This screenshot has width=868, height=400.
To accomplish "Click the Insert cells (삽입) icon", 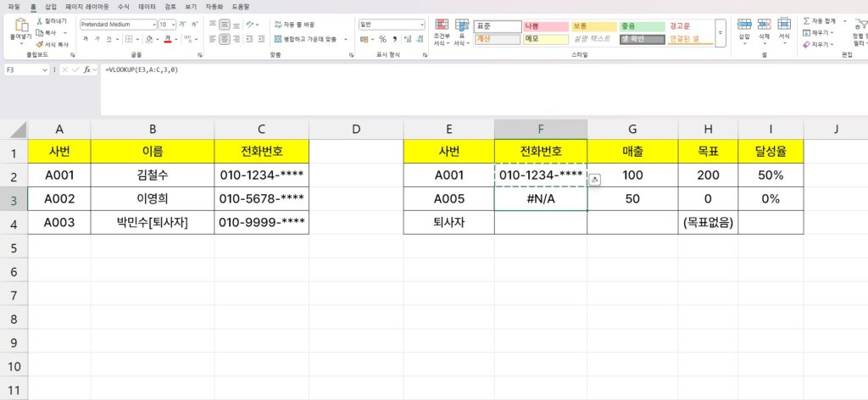I will pyautogui.click(x=744, y=25).
